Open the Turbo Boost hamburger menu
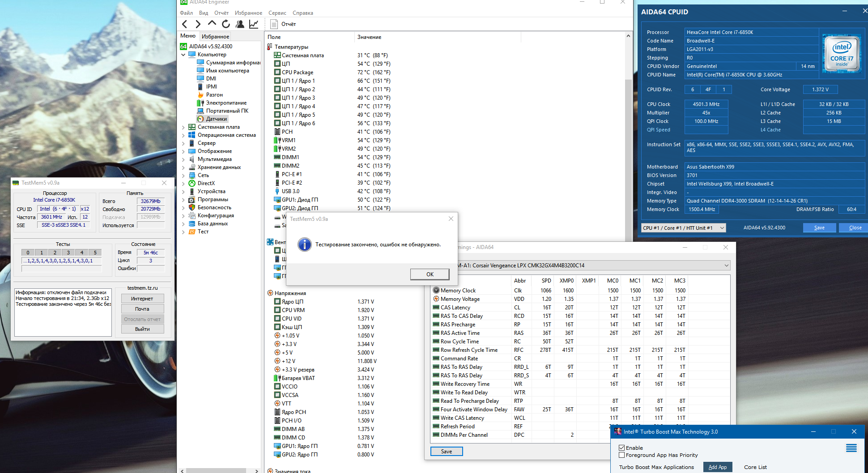 click(x=851, y=448)
